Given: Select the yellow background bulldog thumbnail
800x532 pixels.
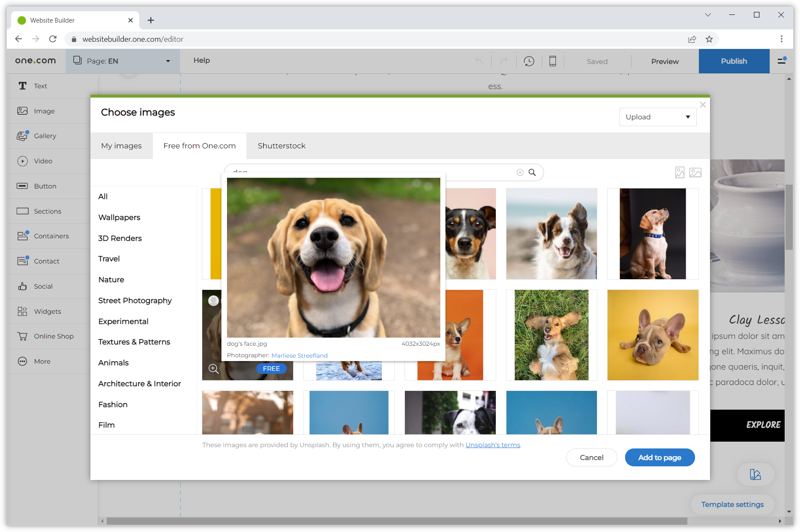Looking at the screenshot, I should click(x=653, y=335).
